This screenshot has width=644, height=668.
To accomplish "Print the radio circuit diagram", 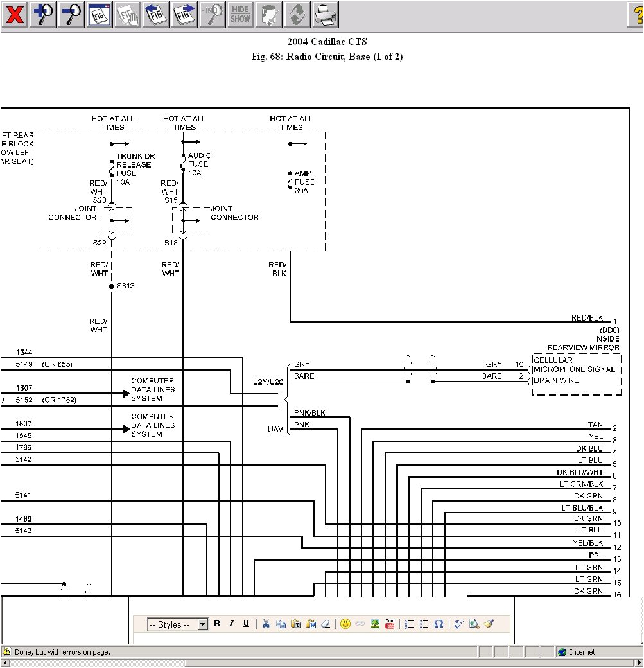I will click(x=326, y=15).
